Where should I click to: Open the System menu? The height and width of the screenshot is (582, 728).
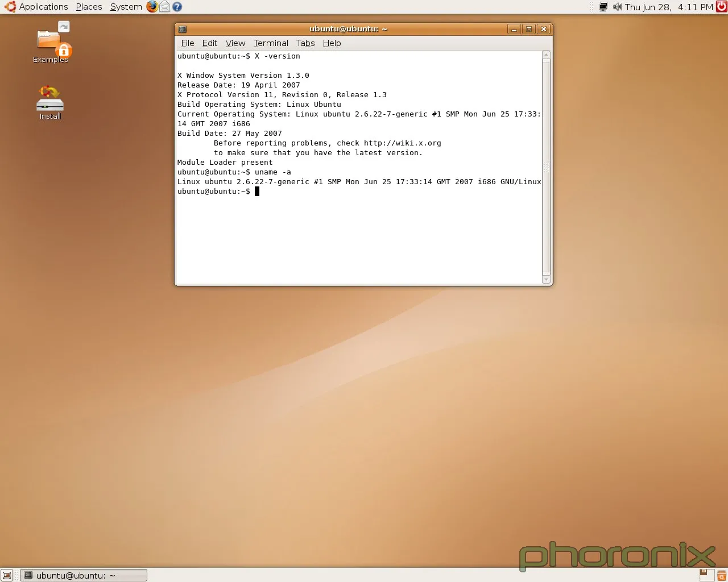pyautogui.click(x=126, y=7)
